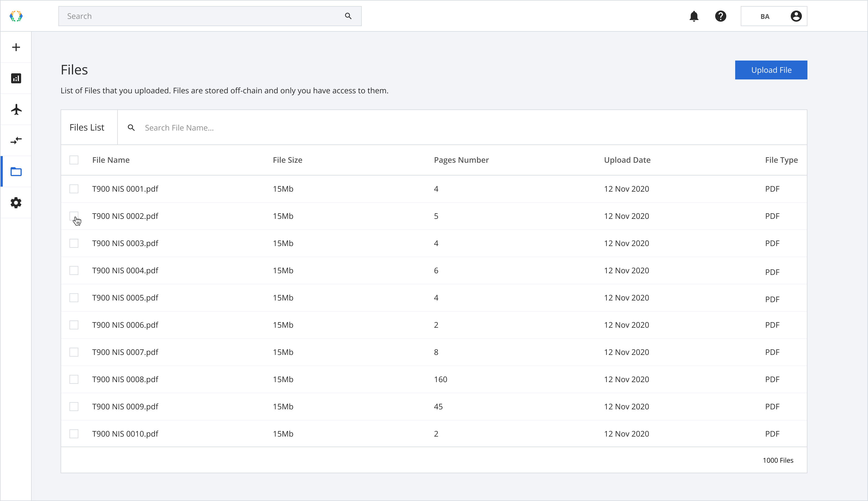The height and width of the screenshot is (501, 868).
Task: Click magnifier icon beside Search File Name
Action: (131, 128)
